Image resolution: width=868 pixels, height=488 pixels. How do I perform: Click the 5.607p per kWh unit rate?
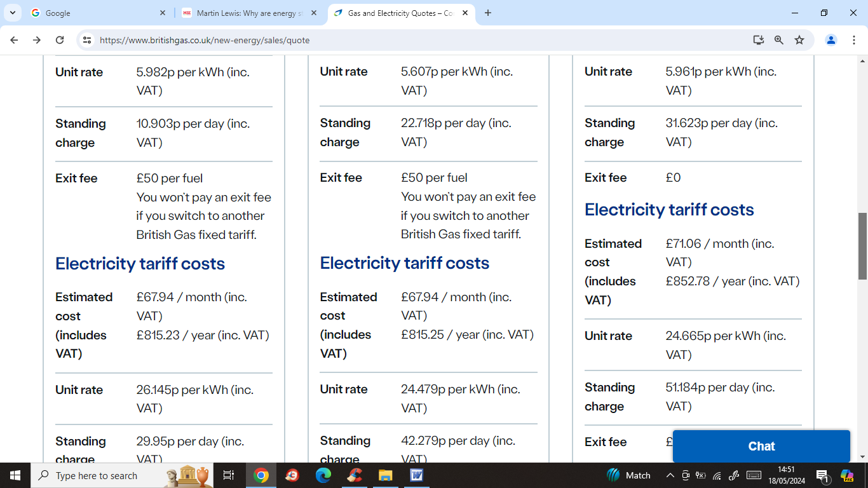[457, 81]
